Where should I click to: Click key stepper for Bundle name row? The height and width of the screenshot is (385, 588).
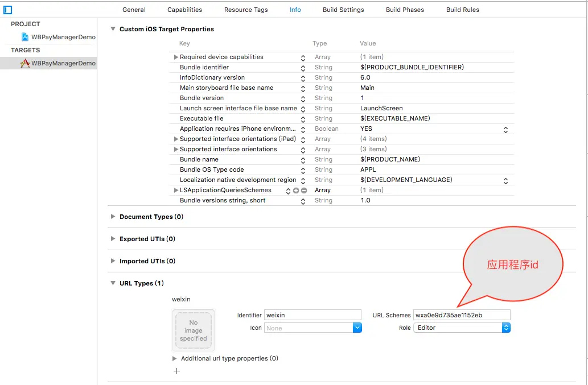[303, 160]
